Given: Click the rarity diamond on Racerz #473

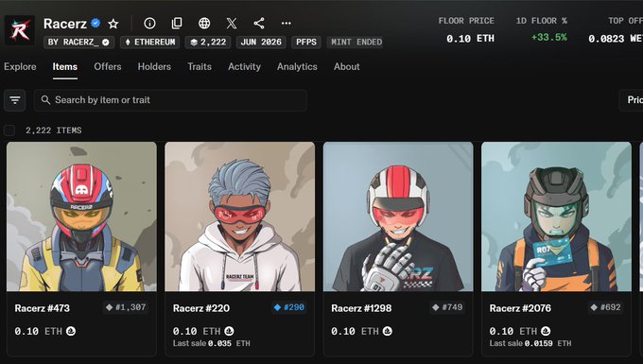Looking at the screenshot, I should coord(109,307).
